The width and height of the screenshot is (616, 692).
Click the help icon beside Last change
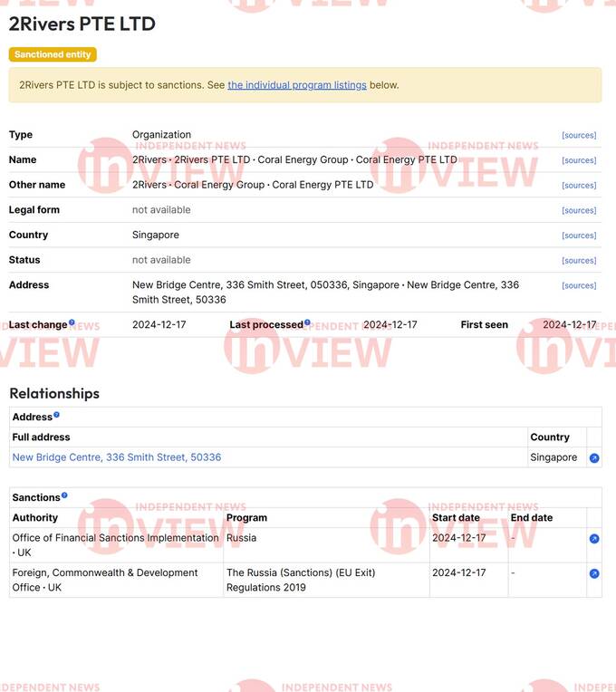click(x=72, y=322)
